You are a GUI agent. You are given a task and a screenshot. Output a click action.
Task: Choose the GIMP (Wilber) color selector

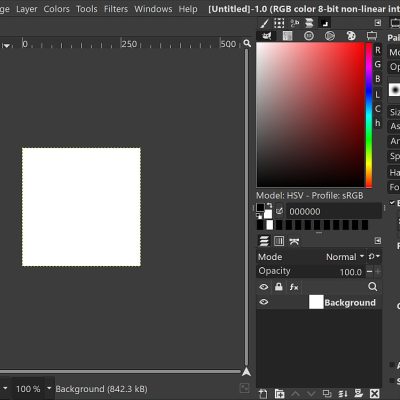point(266,36)
